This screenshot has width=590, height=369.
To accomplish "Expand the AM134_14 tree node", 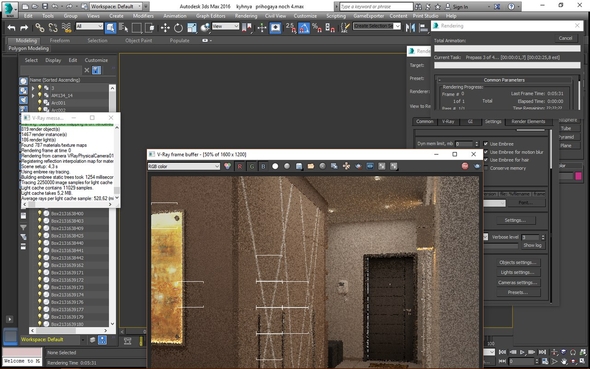I will click(33, 96).
